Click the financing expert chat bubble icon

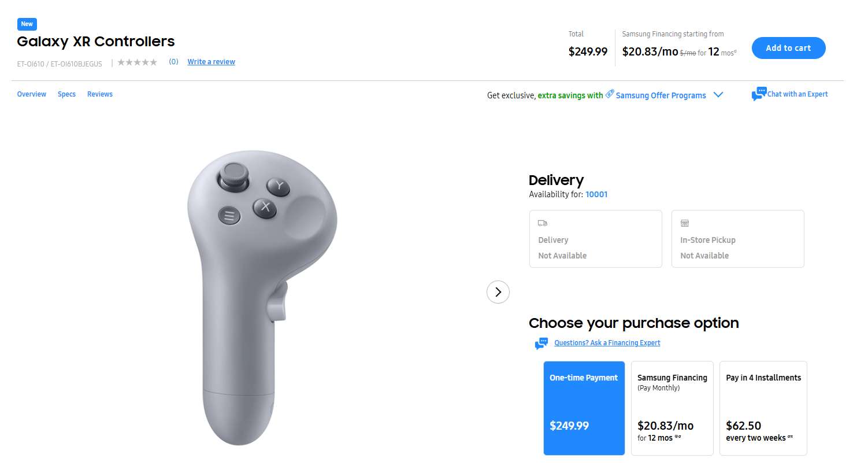click(x=541, y=344)
